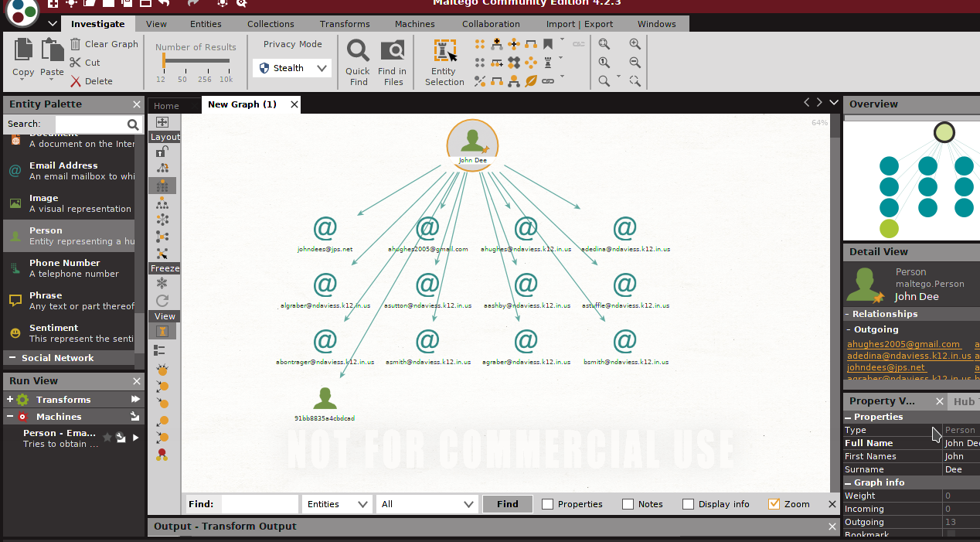Click the Paste clipboard icon
This screenshot has height=542, width=980.
[x=52, y=49]
